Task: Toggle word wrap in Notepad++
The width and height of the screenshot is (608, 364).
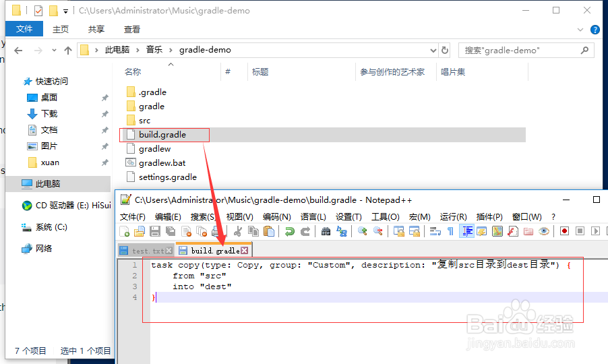Action: tap(435, 231)
